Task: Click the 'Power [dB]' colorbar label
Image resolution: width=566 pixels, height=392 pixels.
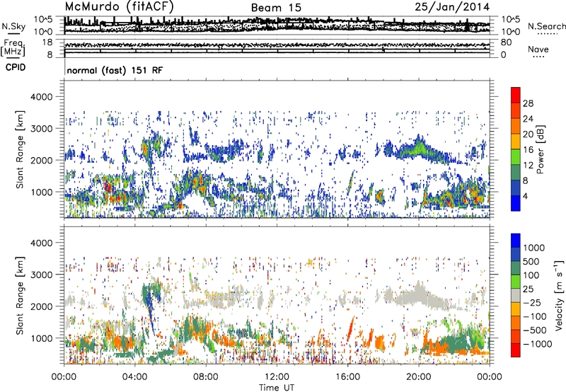Action: point(540,149)
